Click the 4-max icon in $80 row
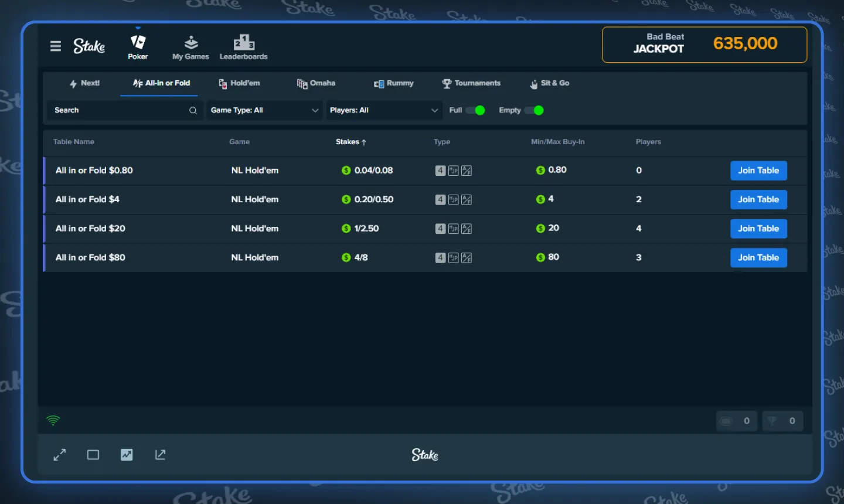Viewport: 844px width, 504px height. [440, 258]
